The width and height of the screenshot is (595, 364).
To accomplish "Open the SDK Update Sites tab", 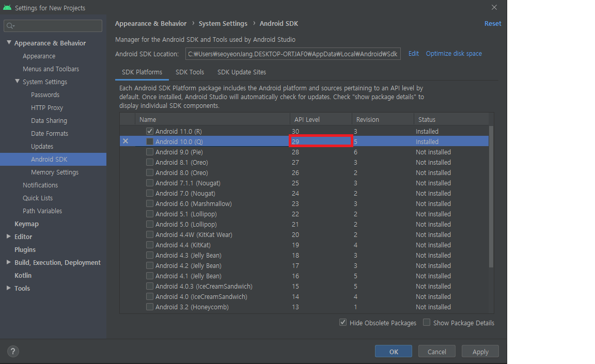I will point(243,72).
